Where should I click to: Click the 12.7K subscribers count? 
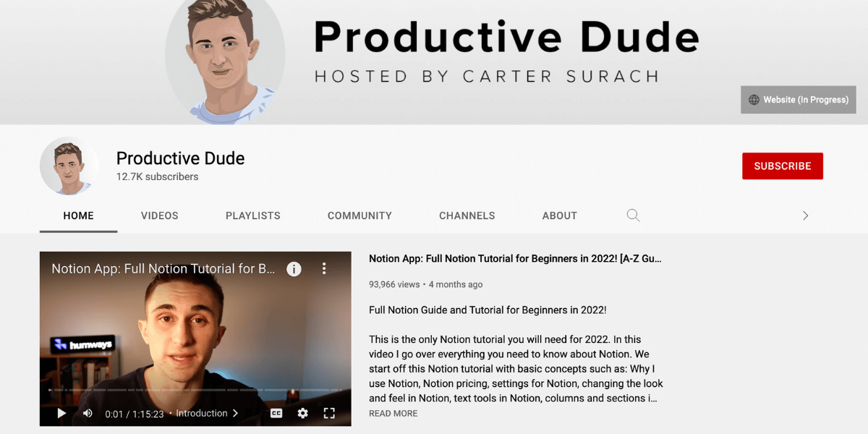coord(157,177)
